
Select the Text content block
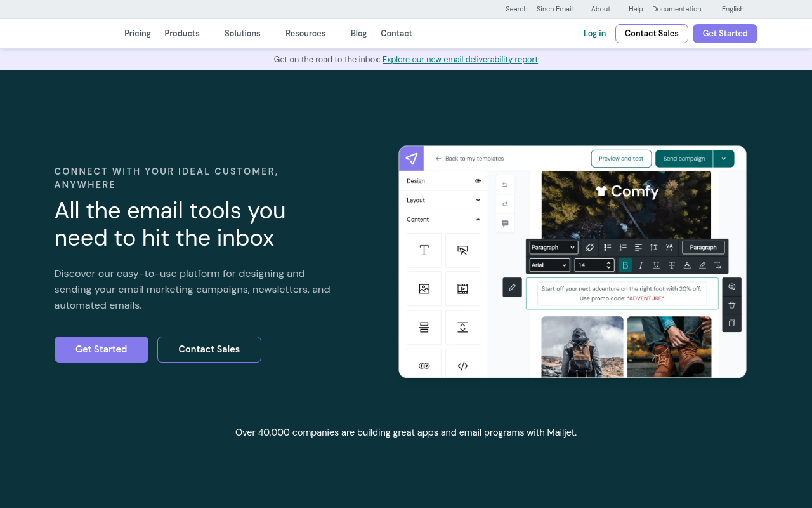coord(424,250)
